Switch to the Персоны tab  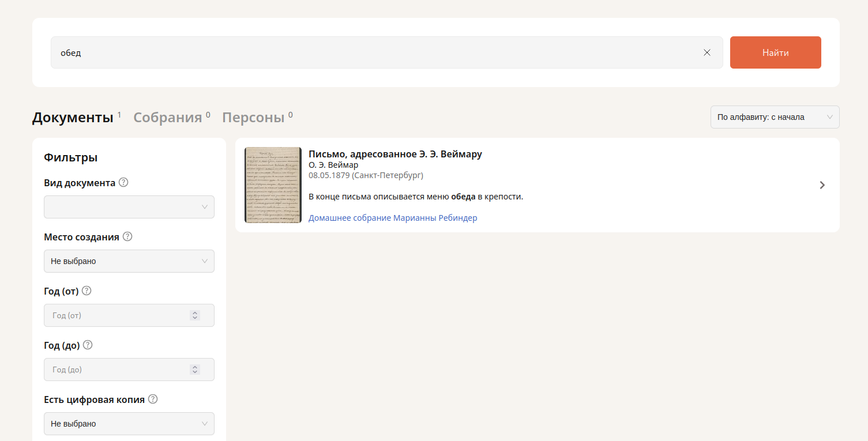coord(253,118)
